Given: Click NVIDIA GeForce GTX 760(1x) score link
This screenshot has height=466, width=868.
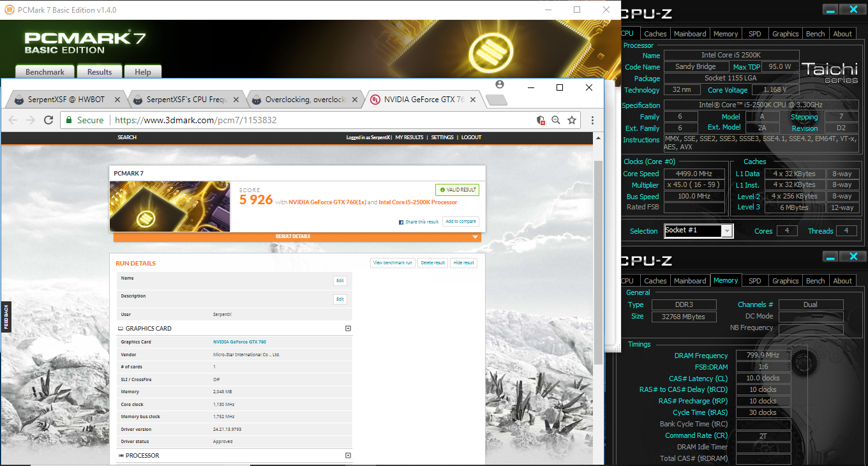Looking at the screenshot, I should click(327, 202).
